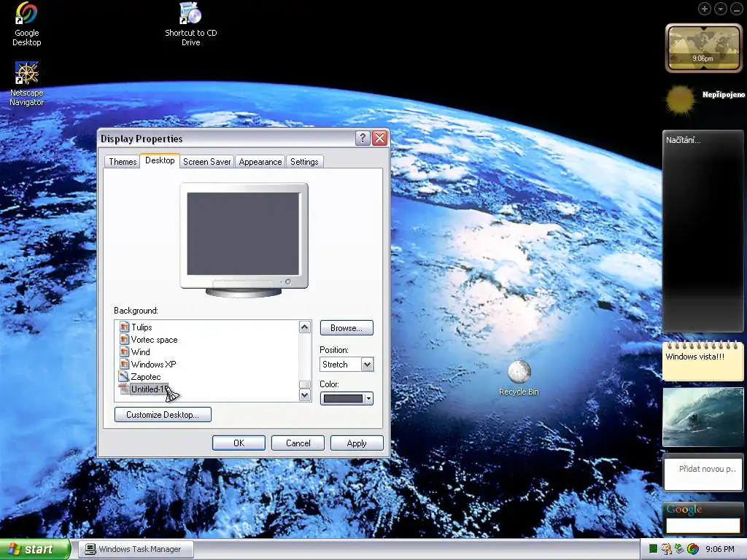This screenshot has height=560, width=747.
Task: Click the Google search box in sidebar
Action: (703, 525)
